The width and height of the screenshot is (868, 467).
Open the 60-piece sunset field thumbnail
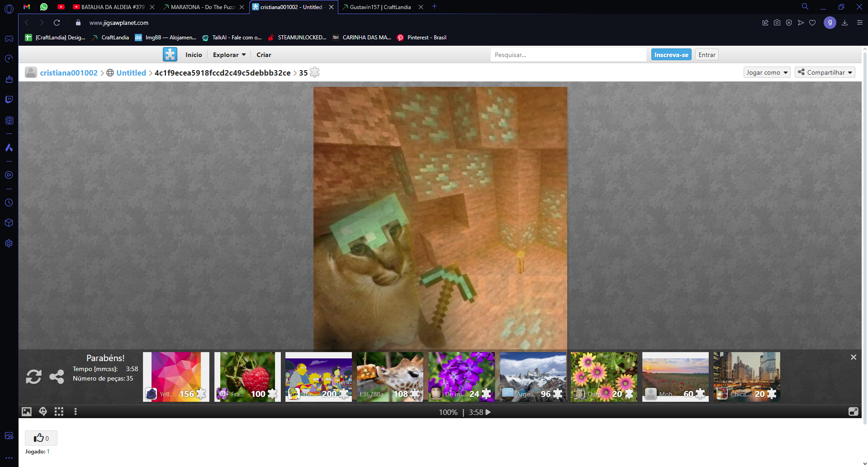(675, 376)
